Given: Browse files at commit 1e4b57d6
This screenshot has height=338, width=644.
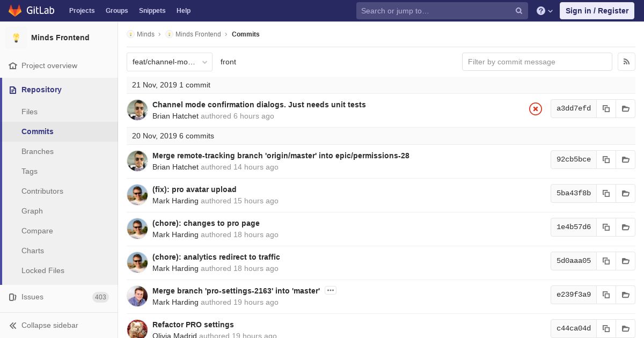Looking at the screenshot, I should (625, 227).
